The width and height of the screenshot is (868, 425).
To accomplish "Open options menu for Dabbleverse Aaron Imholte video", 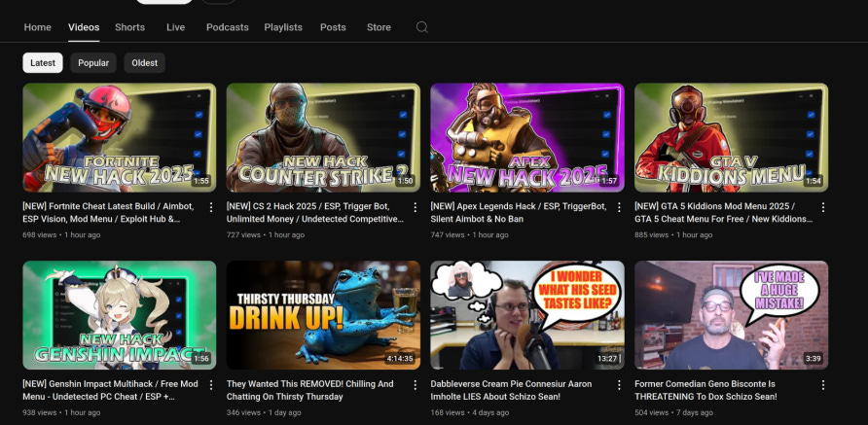I will click(619, 384).
